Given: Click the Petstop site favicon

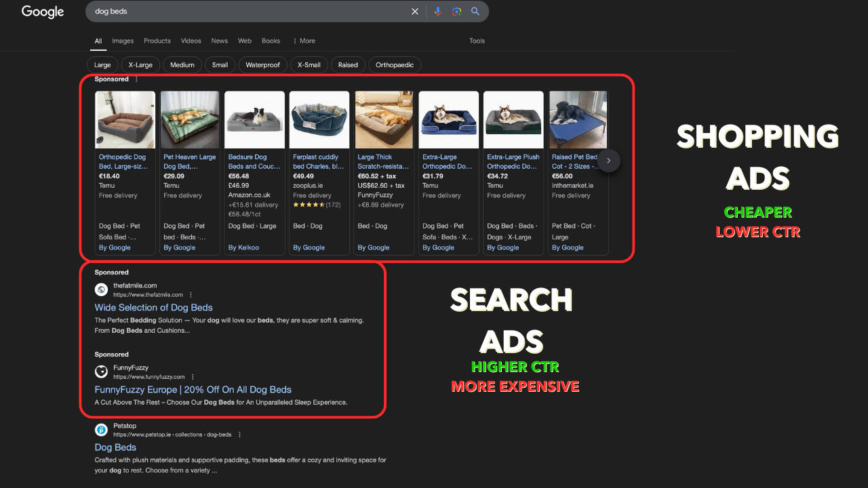Looking at the screenshot, I should (x=101, y=430).
